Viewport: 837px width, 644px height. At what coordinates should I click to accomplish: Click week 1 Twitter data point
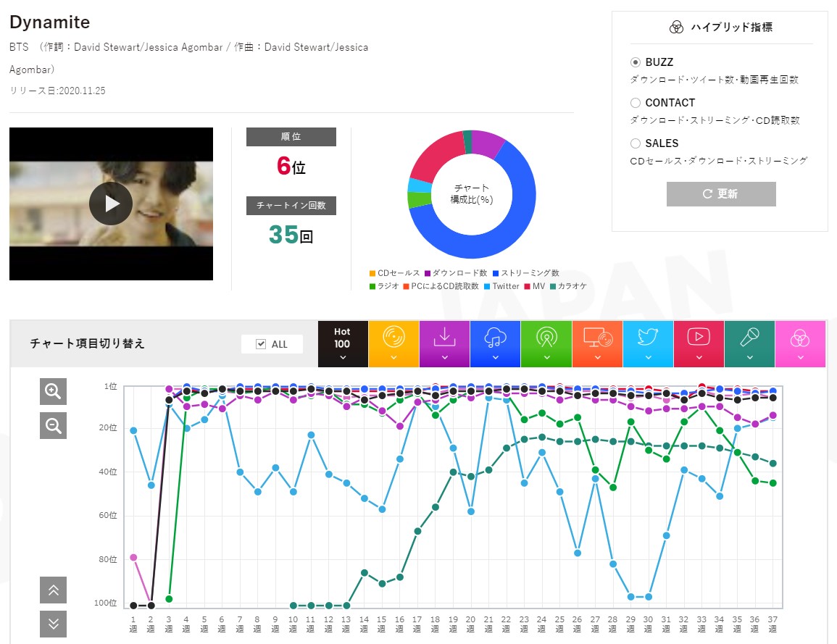133,430
